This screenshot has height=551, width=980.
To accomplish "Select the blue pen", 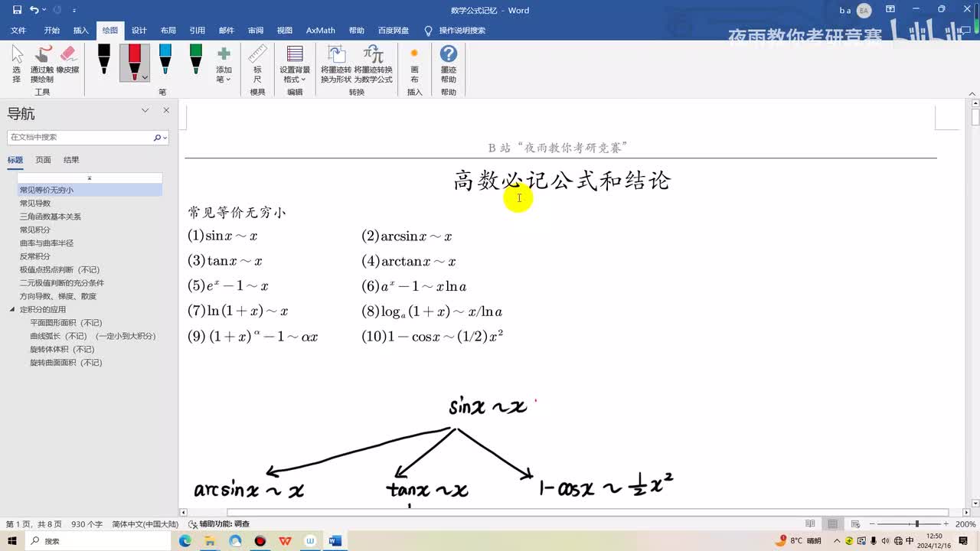I will coord(165,60).
